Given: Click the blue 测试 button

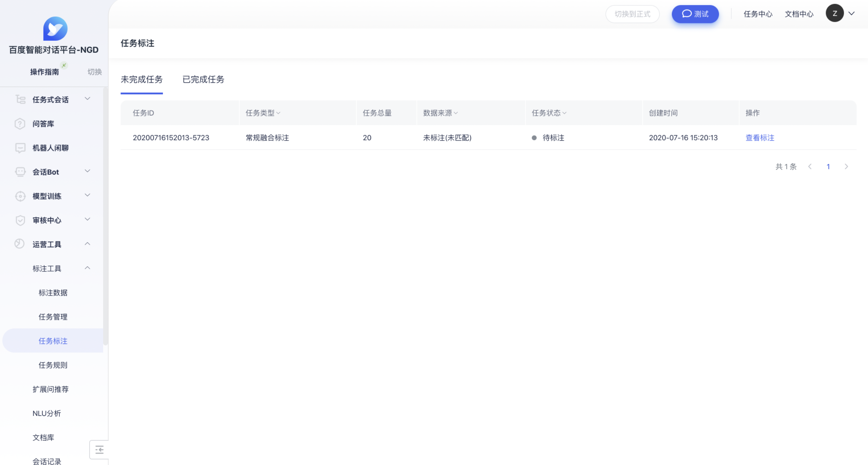Looking at the screenshot, I should click(x=695, y=14).
